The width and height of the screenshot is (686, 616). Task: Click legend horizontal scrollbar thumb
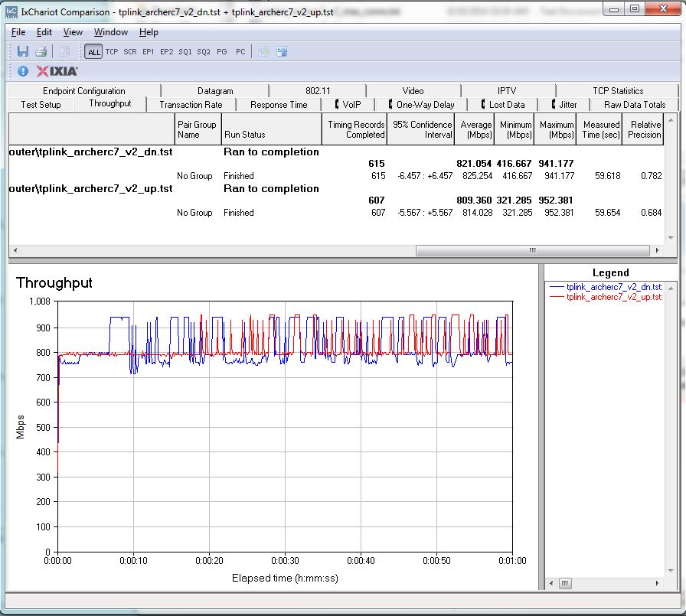[x=565, y=583]
